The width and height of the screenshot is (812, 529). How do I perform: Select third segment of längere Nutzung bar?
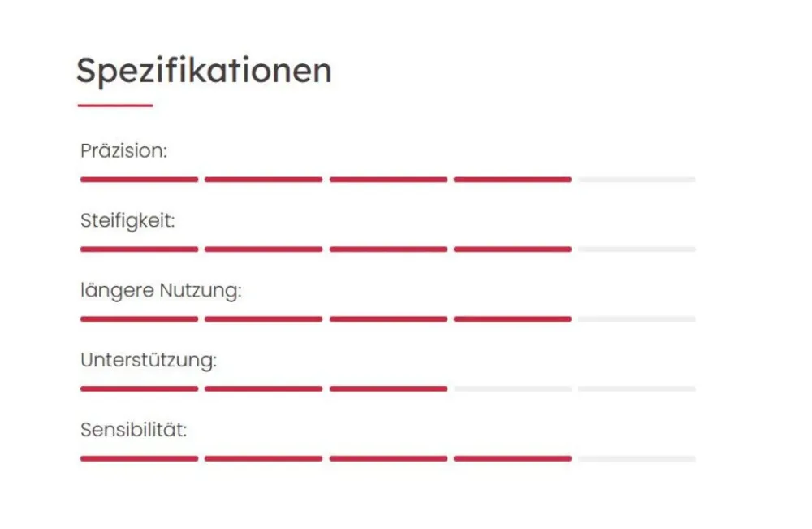click(x=388, y=319)
